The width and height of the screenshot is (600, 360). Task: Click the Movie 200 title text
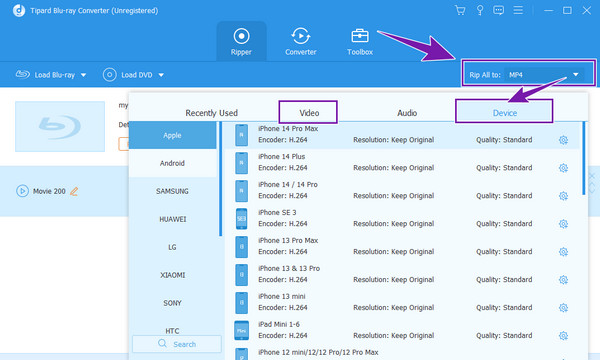(49, 191)
